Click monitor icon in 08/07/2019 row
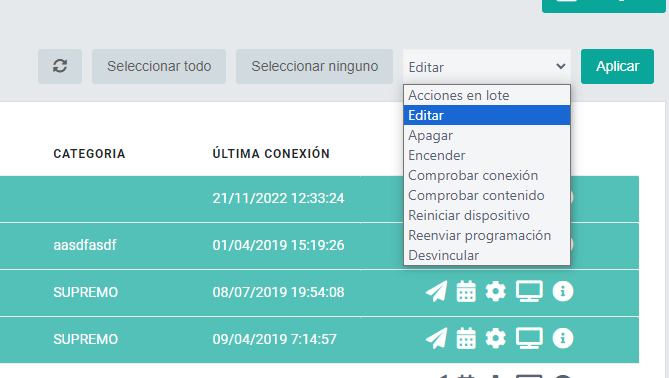The width and height of the screenshot is (669, 378). 529,292
